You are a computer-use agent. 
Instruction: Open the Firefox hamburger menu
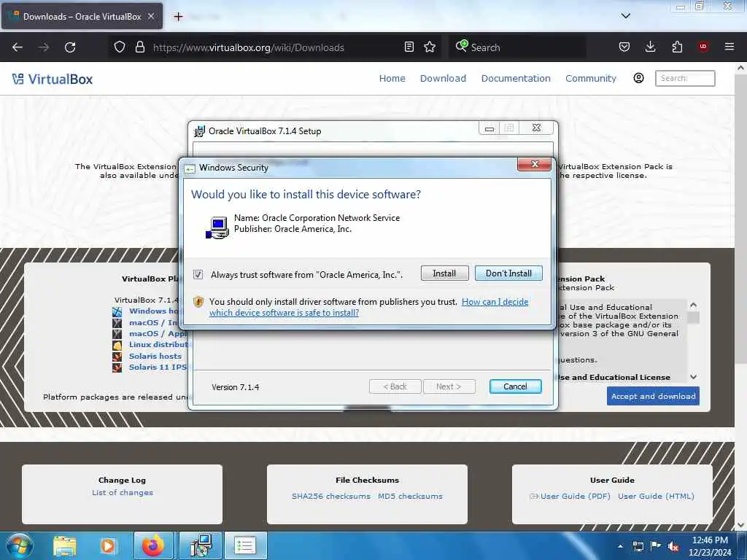729,47
